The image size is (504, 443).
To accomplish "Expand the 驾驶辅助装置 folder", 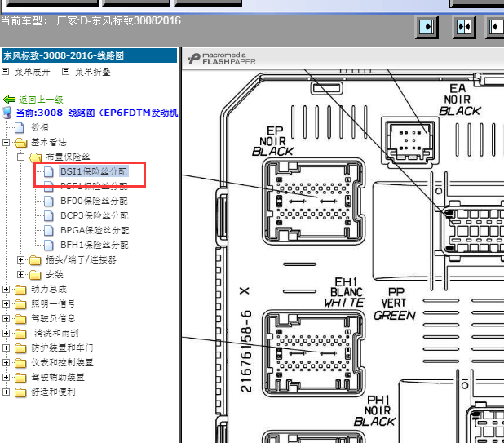I will tap(6, 377).
